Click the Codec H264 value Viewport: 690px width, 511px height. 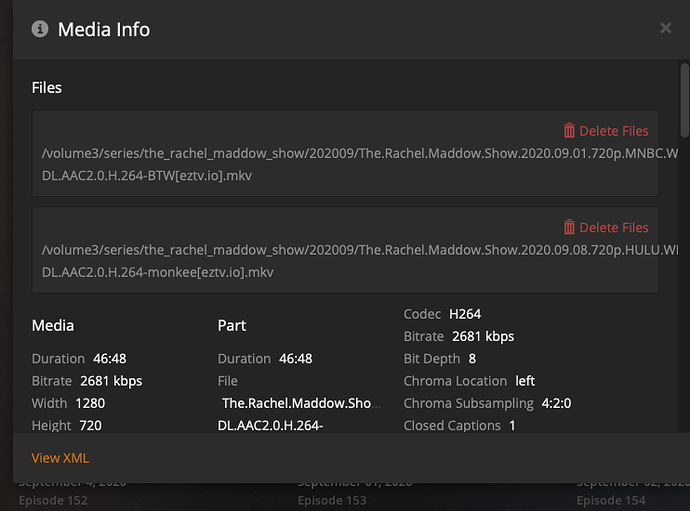coord(465,314)
